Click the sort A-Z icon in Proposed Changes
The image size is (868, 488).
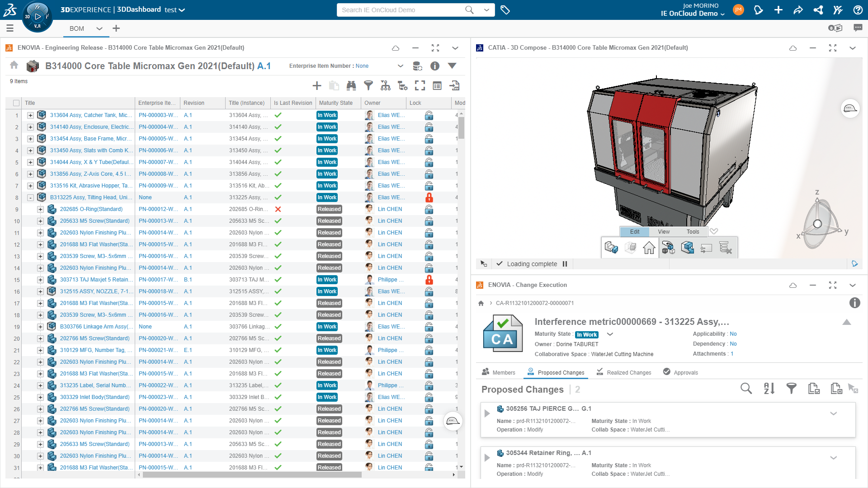[x=769, y=389]
